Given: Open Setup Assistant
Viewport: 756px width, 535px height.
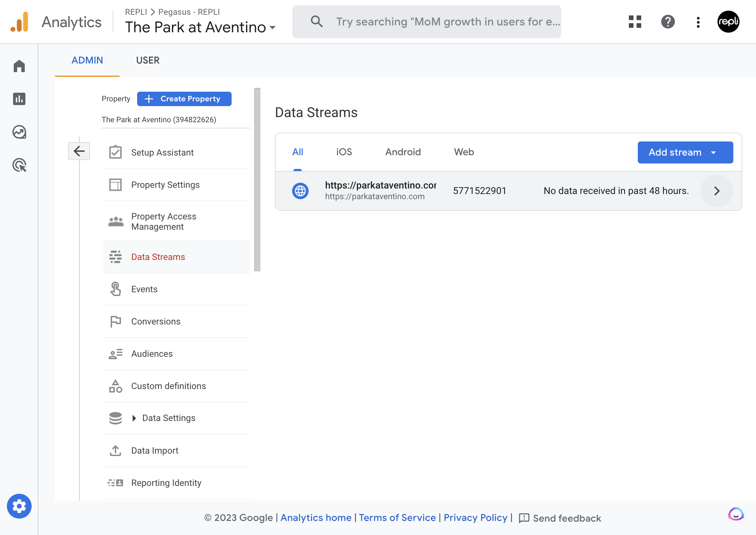Looking at the screenshot, I should click(x=177, y=152).
